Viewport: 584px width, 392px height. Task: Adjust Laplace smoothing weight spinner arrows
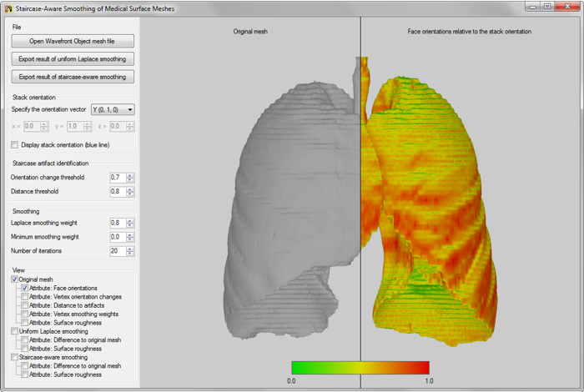click(x=130, y=223)
